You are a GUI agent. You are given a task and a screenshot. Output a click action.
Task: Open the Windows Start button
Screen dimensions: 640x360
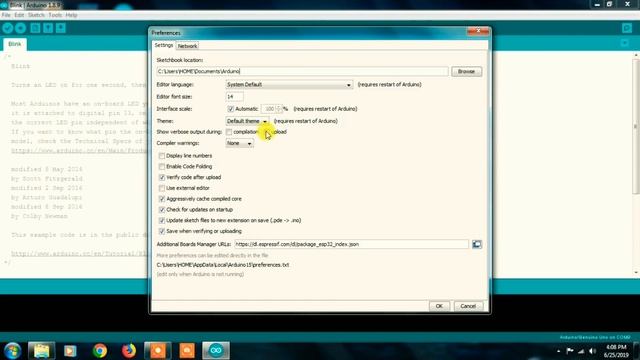pyautogui.click(x=12, y=351)
